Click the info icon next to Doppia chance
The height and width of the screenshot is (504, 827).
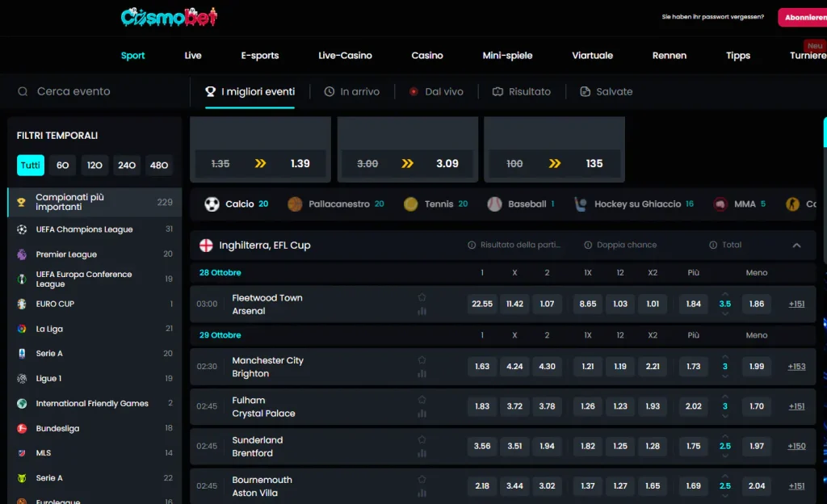click(x=588, y=246)
